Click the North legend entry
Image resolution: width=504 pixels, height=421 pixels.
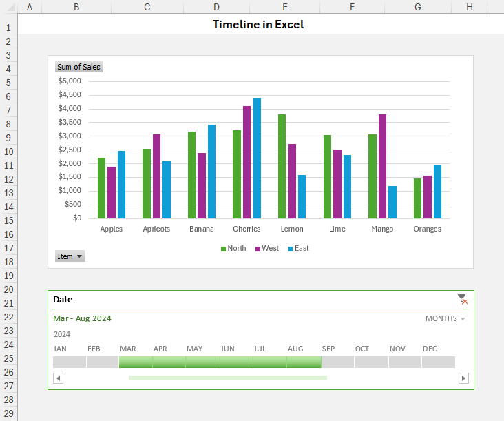(233, 248)
